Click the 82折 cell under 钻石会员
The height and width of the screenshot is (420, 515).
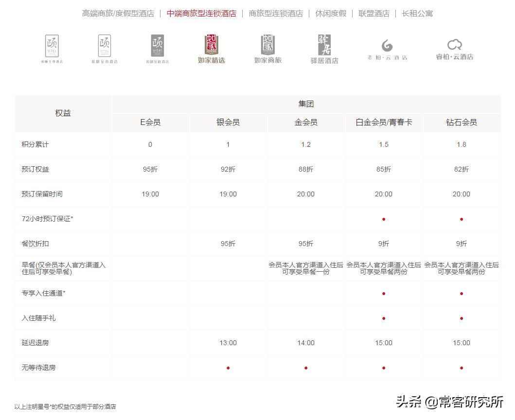pyautogui.click(x=461, y=169)
